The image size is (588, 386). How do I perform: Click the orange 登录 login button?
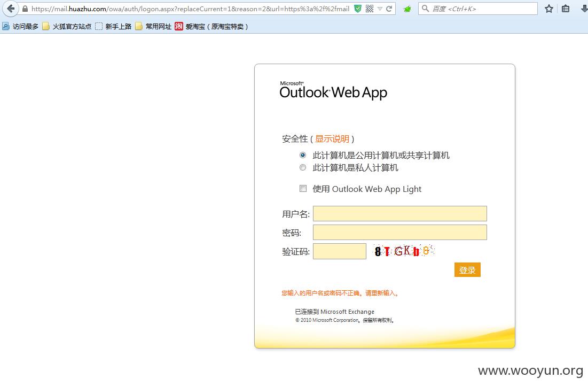tap(467, 269)
